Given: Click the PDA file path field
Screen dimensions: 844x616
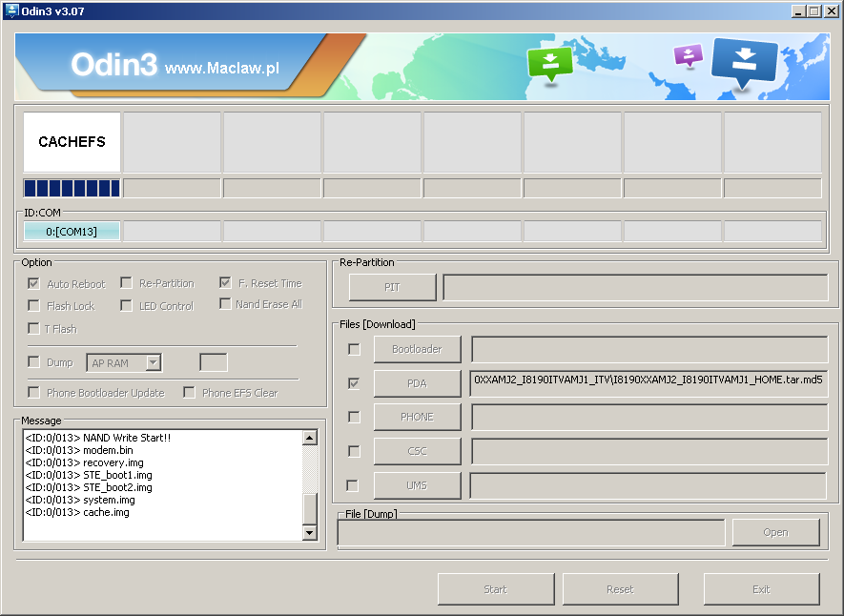Looking at the screenshot, I should 648,383.
